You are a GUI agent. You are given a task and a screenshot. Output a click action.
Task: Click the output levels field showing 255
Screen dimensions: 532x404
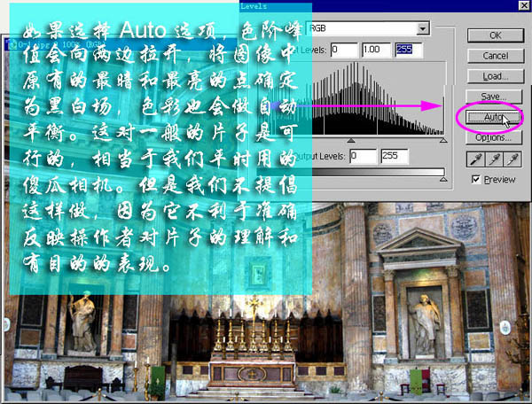pos(395,156)
